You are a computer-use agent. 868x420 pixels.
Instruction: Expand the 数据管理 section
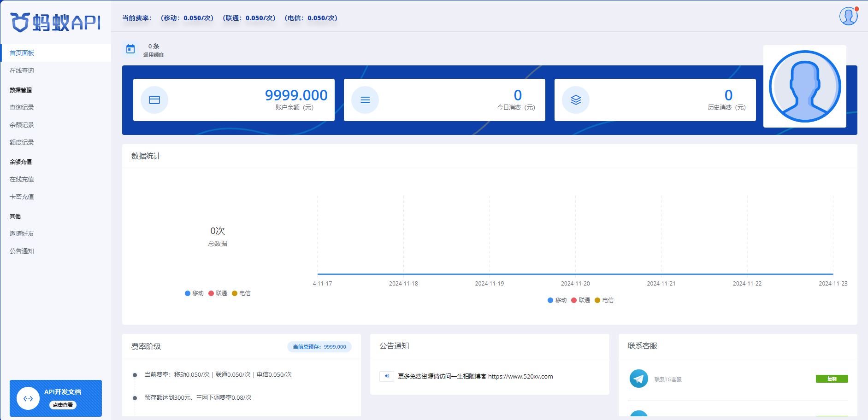[x=20, y=90]
